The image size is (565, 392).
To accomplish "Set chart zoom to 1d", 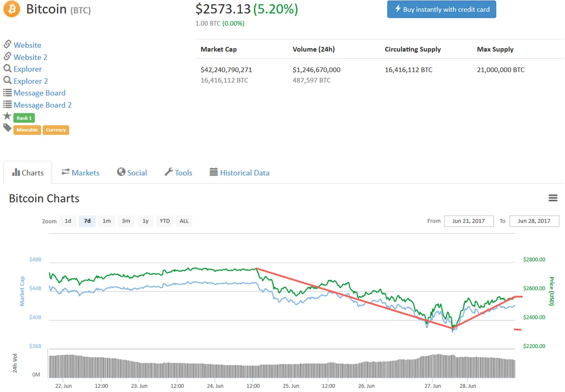I will [x=68, y=221].
